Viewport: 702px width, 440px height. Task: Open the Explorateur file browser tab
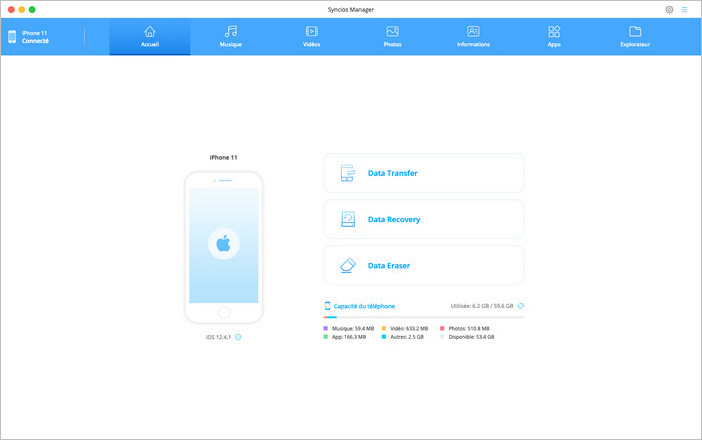[x=635, y=37]
